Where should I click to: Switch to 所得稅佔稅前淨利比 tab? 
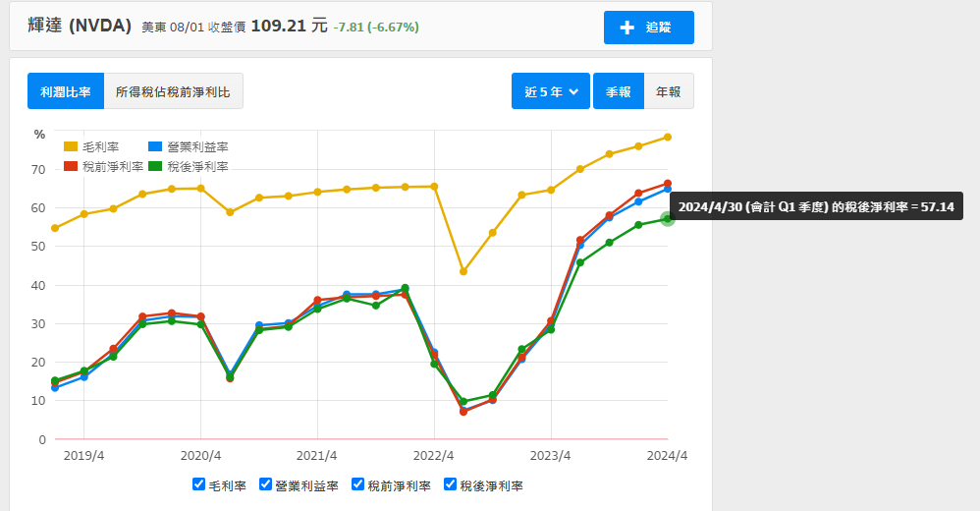[173, 91]
